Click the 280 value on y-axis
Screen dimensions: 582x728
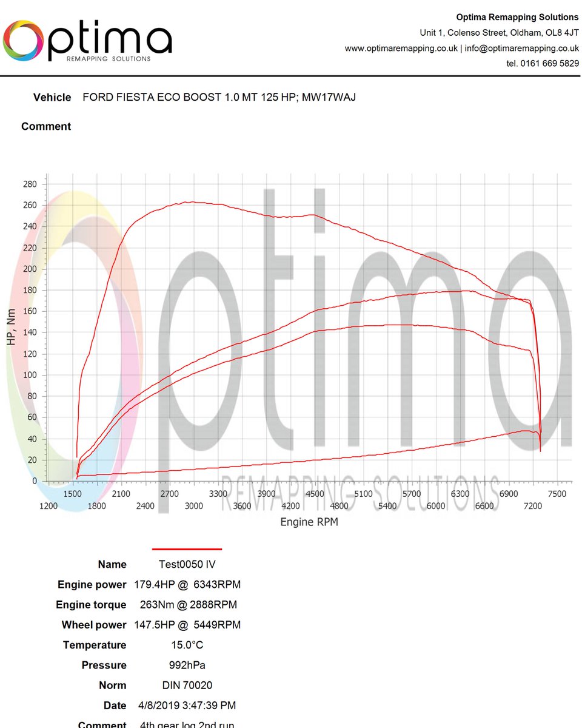coord(30,184)
